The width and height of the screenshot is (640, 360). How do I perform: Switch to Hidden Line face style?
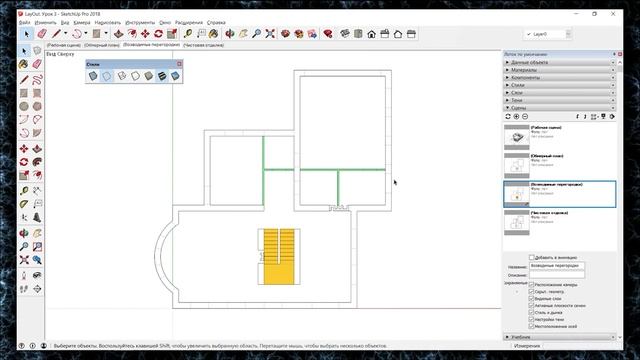(135, 76)
